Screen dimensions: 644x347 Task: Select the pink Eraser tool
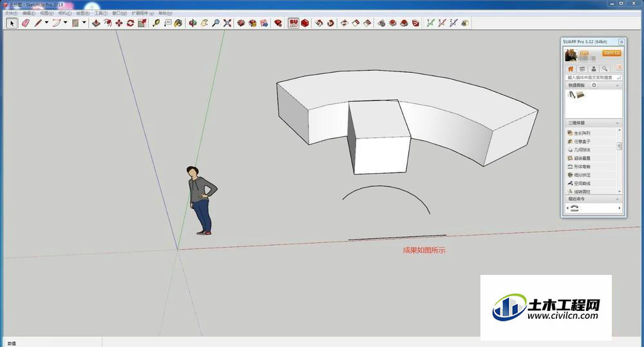click(26, 23)
